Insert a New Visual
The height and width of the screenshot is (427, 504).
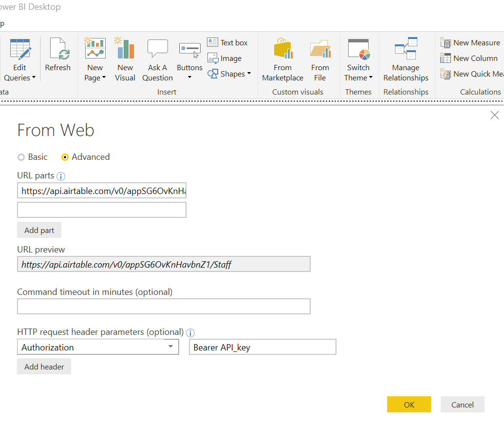pos(125,59)
